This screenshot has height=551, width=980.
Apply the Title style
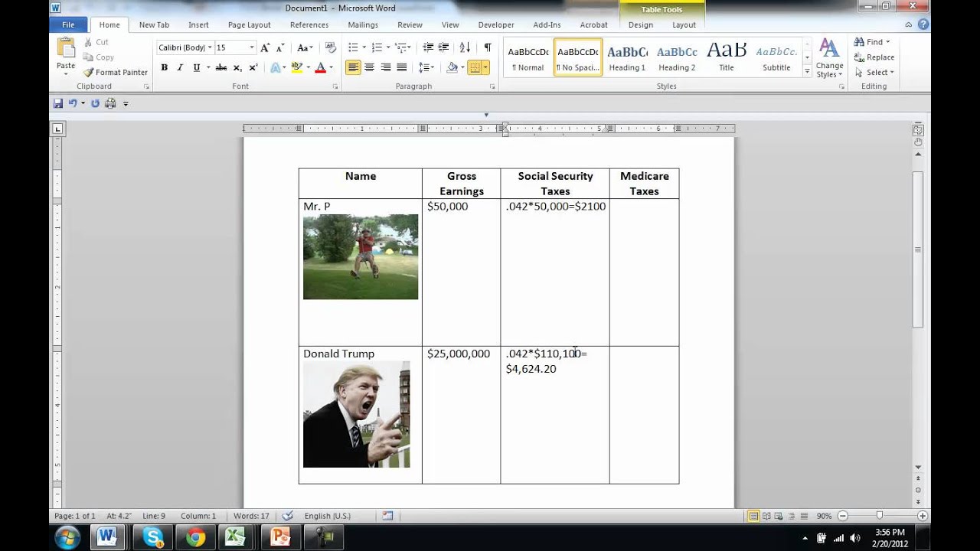(726, 57)
